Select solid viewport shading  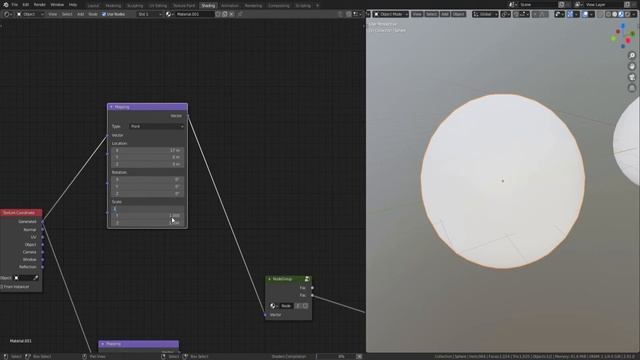tap(614, 14)
